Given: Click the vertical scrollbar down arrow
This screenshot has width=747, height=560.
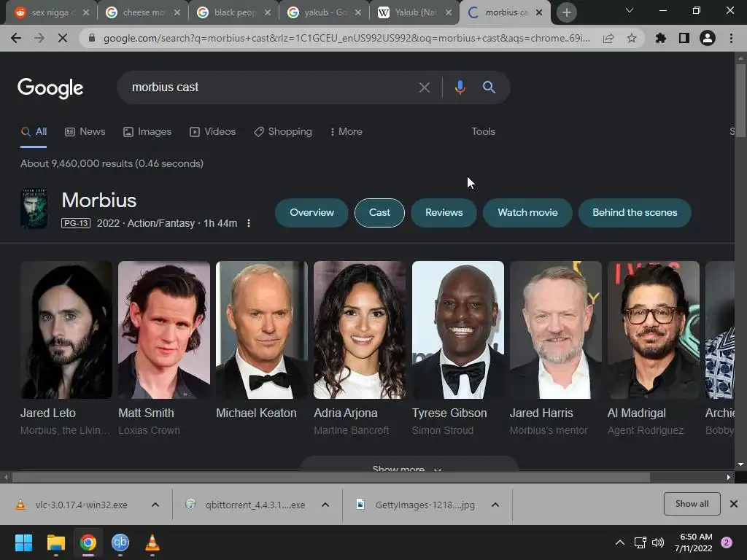Looking at the screenshot, I should click(740, 464).
